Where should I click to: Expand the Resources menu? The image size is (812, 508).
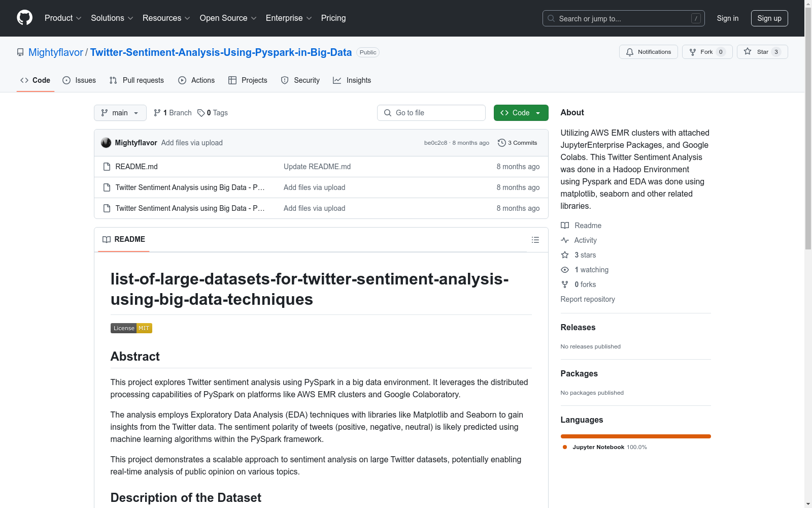[166, 18]
